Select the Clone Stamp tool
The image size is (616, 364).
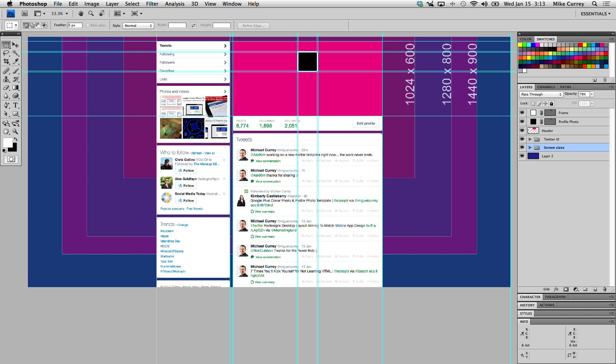click(x=6, y=79)
